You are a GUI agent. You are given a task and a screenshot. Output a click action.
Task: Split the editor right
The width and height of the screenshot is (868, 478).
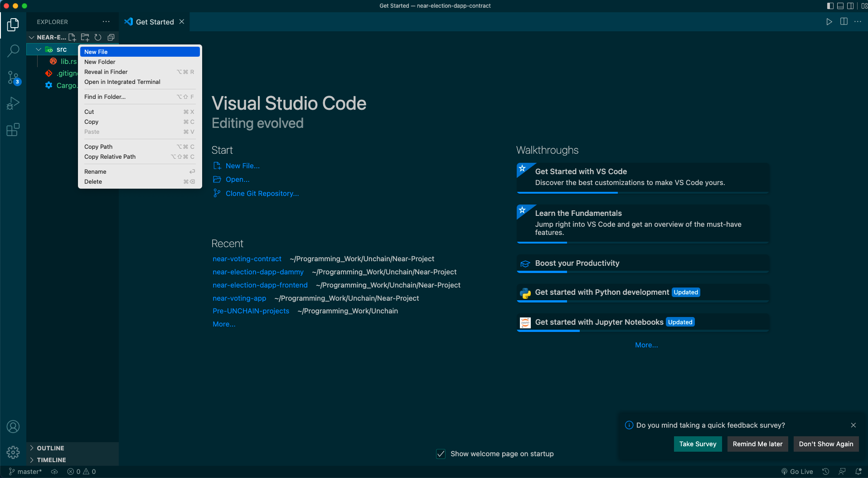844,22
